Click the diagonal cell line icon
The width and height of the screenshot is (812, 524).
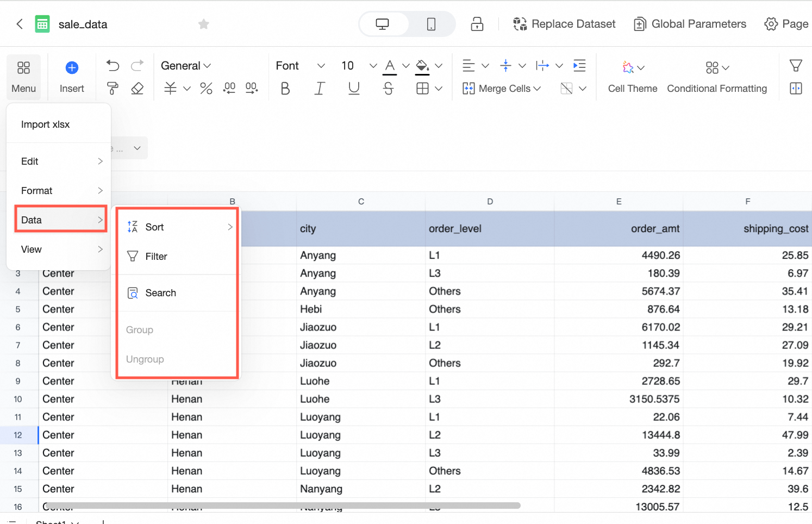(566, 88)
